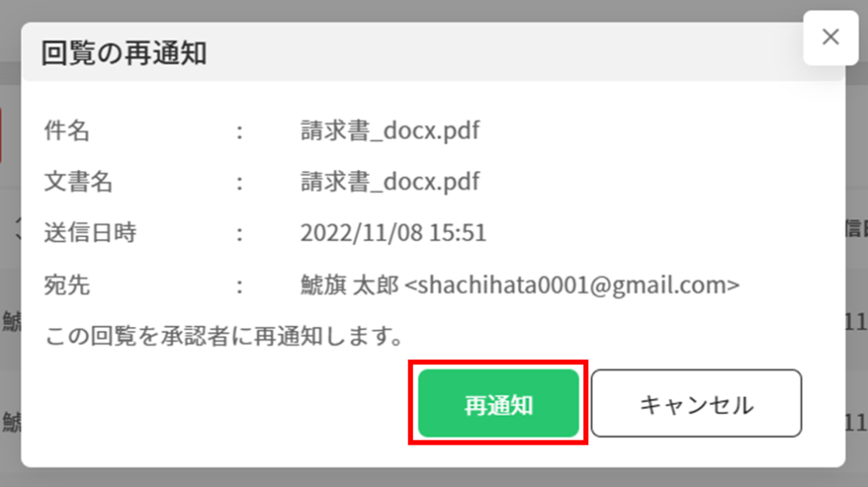This screenshot has height=487, width=868.
Task: Click the この回覧を承認者に再通知します message
Action: (224, 336)
